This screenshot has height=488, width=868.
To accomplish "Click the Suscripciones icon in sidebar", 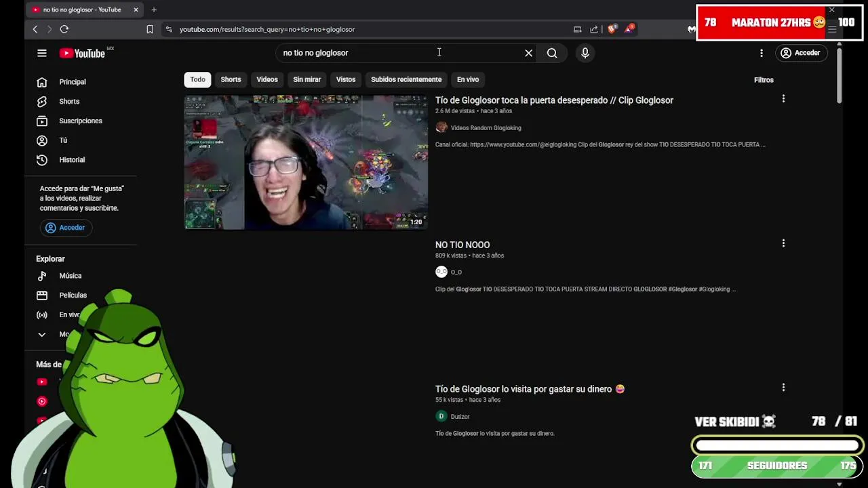I will 42,121.
